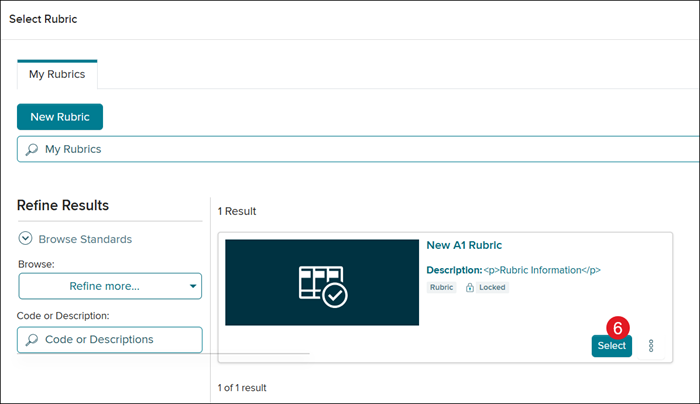Click the Refine Results heading
This screenshot has width=700, height=404.
pos(63,205)
